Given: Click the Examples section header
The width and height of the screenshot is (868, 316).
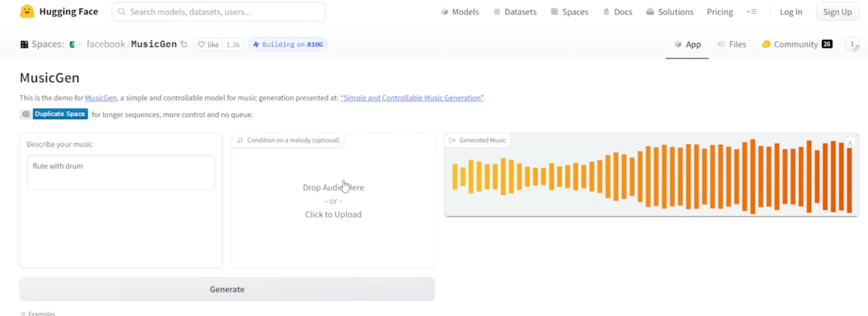Looking at the screenshot, I should pyautogui.click(x=38, y=313).
